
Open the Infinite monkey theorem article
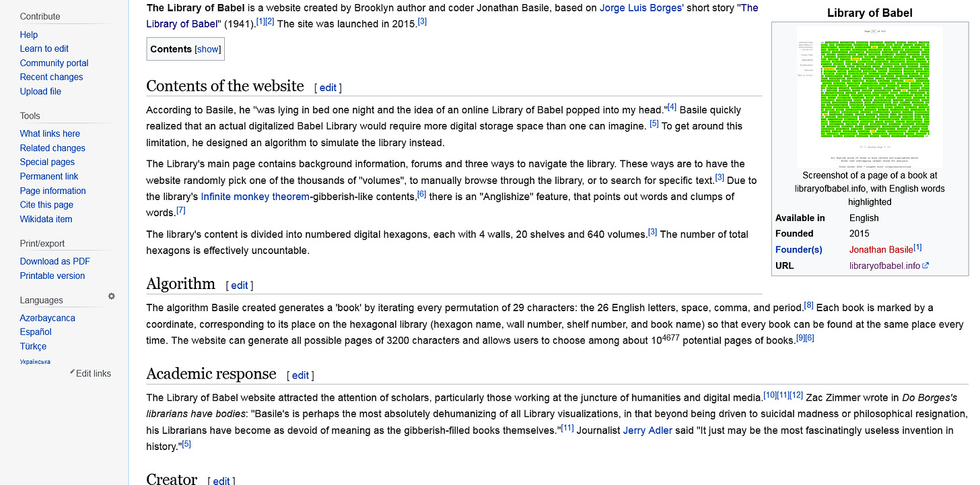[255, 197]
